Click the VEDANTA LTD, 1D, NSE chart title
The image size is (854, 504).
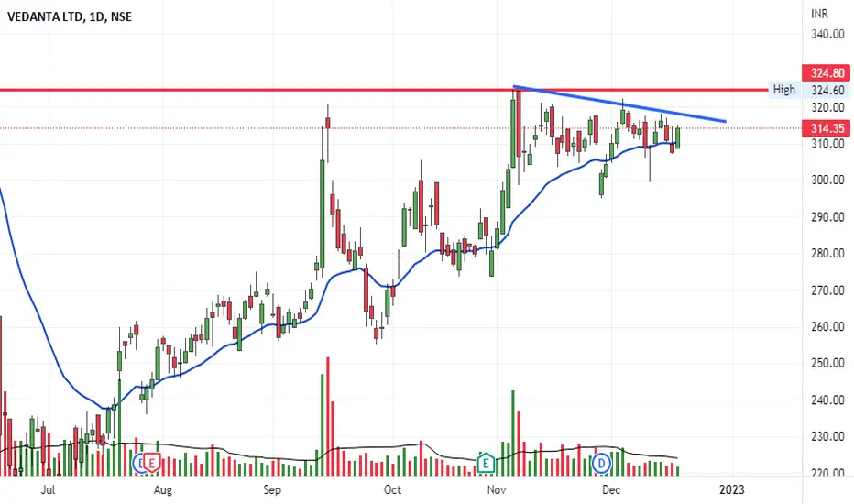(69, 16)
